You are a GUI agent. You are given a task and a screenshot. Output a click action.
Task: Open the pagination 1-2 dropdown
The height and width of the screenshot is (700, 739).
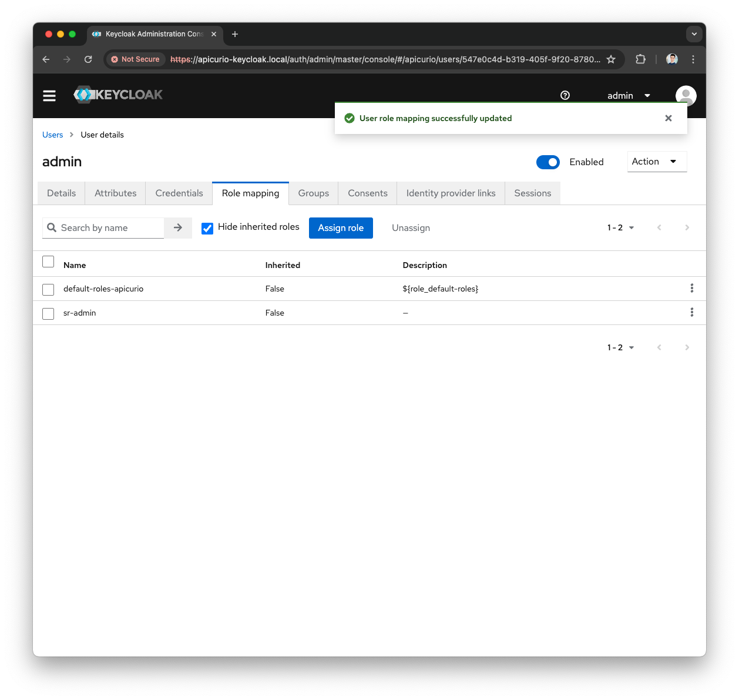click(620, 227)
